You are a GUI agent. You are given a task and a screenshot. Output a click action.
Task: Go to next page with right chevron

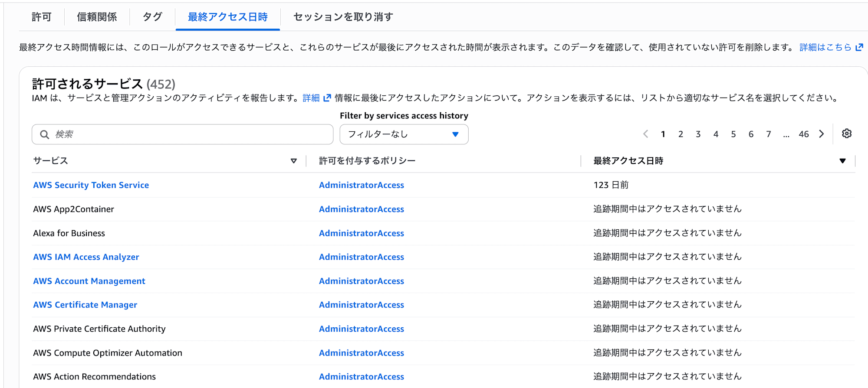(x=821, y=134)
